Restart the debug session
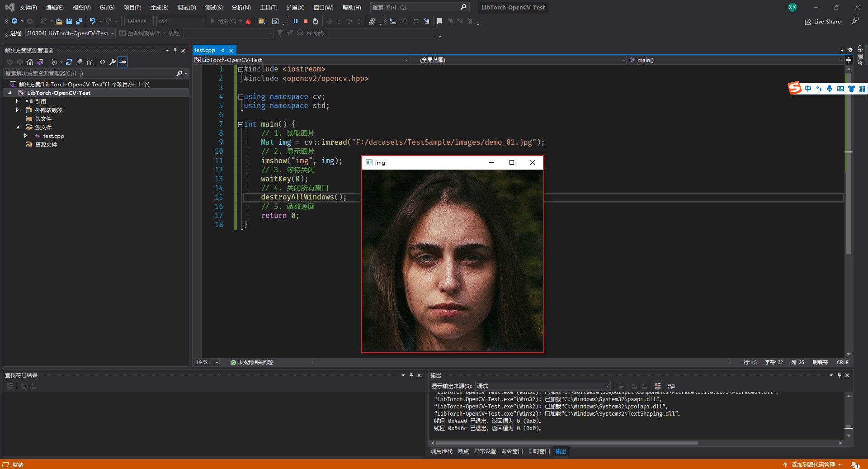The height and width of the screenshot is (469, 868). coord(316,21)
